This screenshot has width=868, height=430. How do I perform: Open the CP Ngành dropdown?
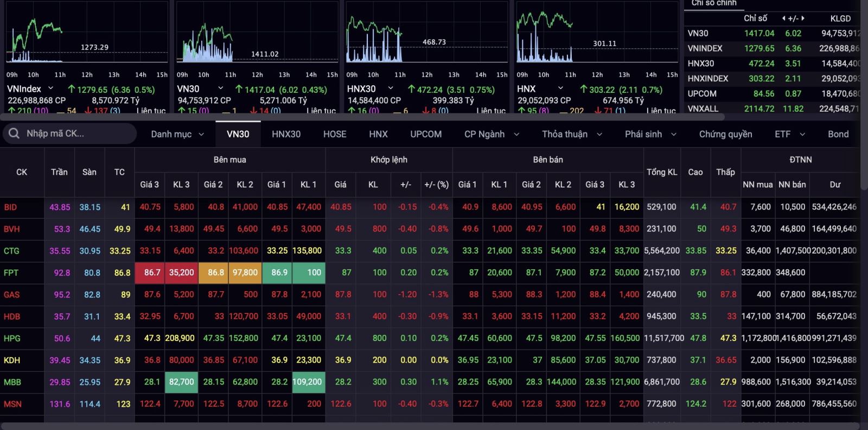pos(492,134)
